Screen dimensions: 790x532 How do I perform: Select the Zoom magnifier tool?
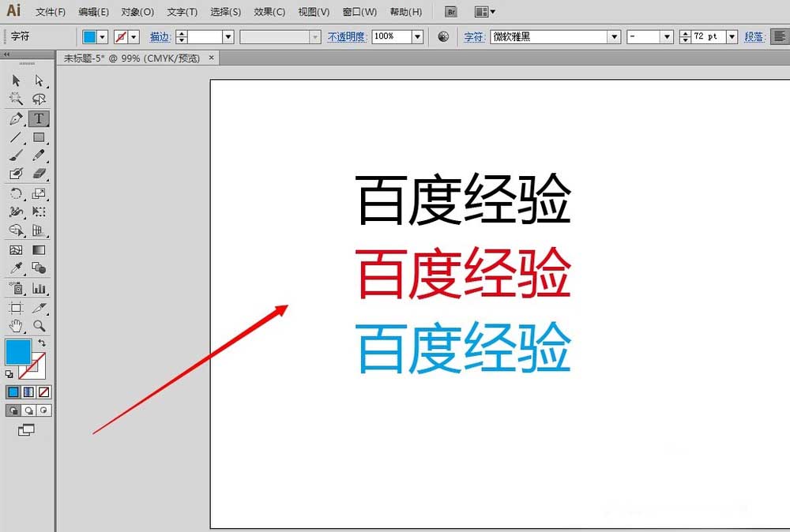(x=39, y=326)
